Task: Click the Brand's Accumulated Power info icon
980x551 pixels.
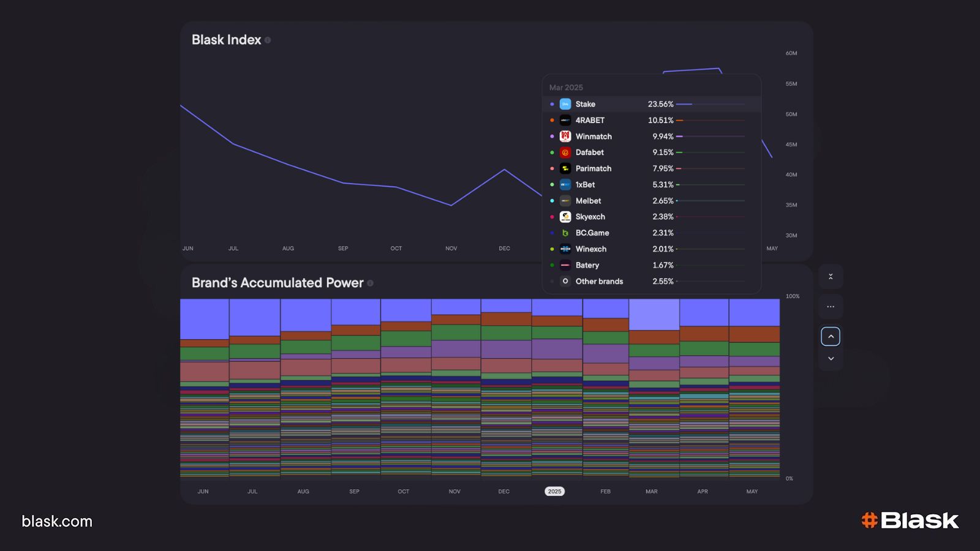Action: 370,283
